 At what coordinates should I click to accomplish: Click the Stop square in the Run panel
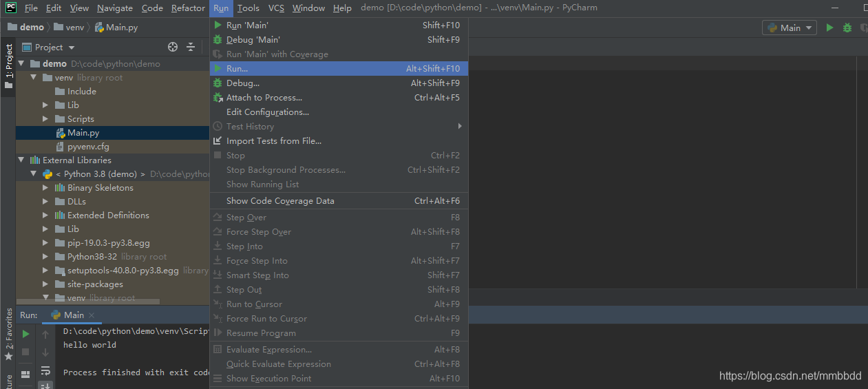[x=25, y=352]
